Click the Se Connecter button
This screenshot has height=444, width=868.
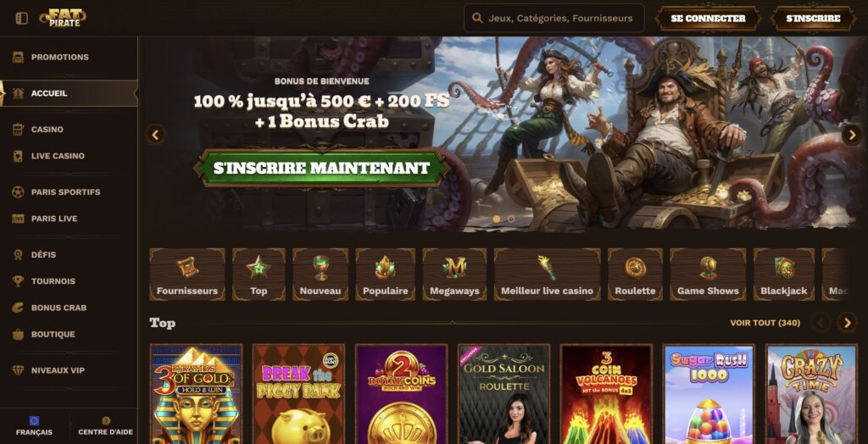tap(708, 19)
